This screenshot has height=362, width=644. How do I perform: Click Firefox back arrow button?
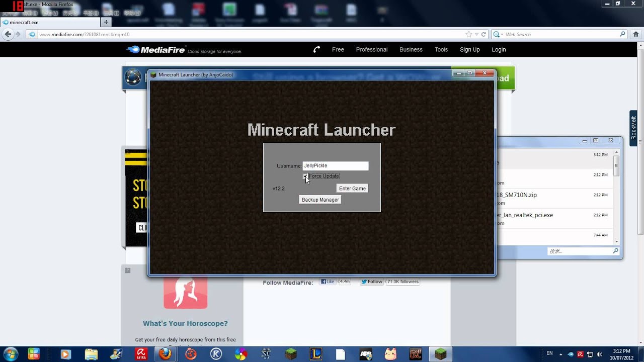[x=8, y=34]
